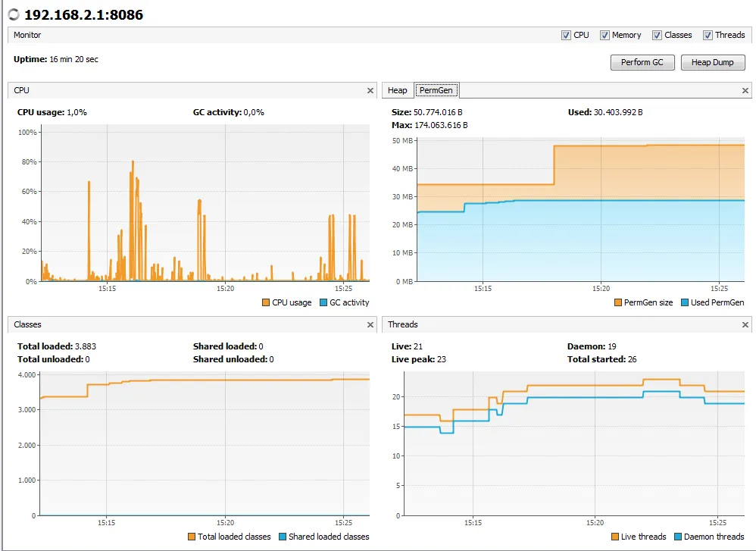Click the orange CPU usage legend swatch
Viewport: 756px width, 551px height.
pyautogui.click(x=266, y=302)
